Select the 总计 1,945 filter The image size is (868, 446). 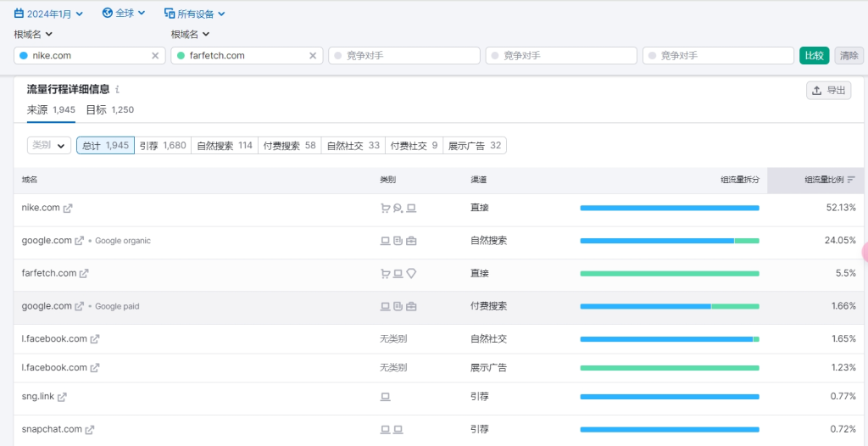click(x=105, y=145)
